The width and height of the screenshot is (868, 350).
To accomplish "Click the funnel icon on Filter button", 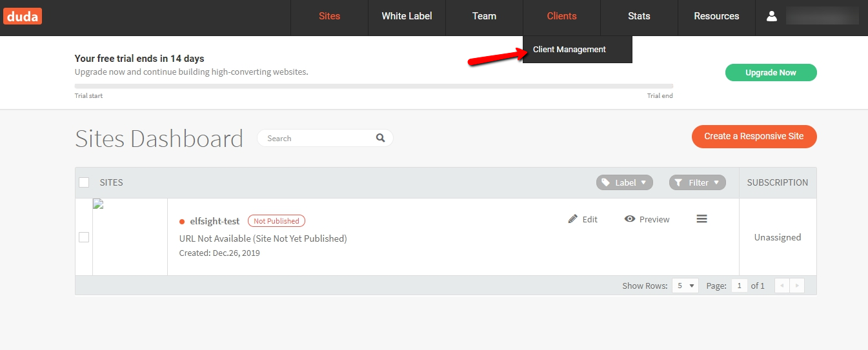I will 678,183.
